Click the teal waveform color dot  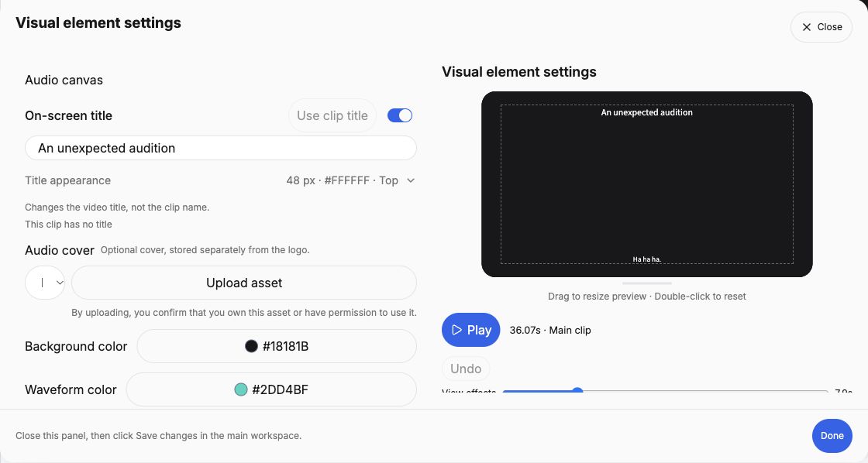coord(241,389)
